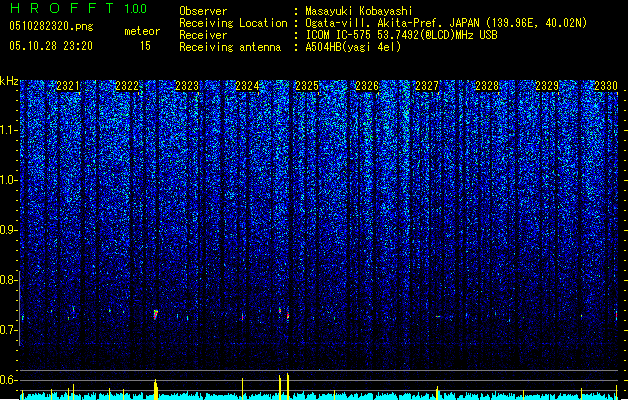This screenshot has height=400, width=629.
Task: Click the 0.6 kHz axis label
Action: 9,380
